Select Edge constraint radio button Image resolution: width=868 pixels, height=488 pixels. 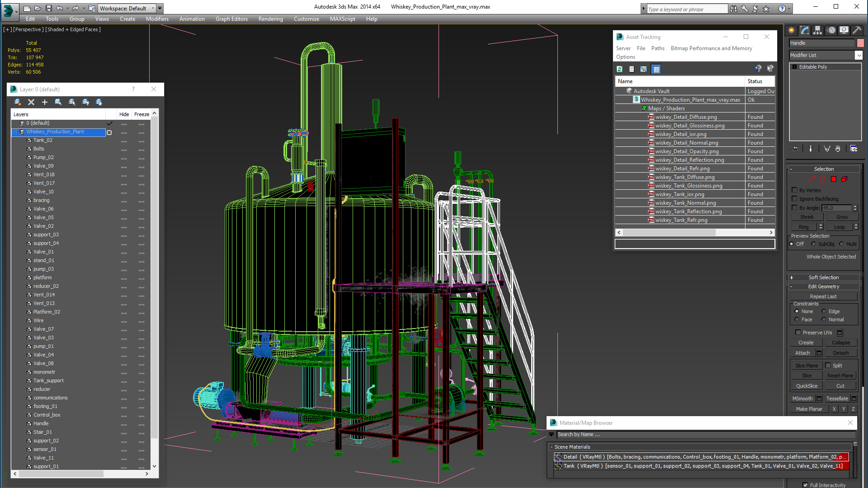(x=824, y=311)
